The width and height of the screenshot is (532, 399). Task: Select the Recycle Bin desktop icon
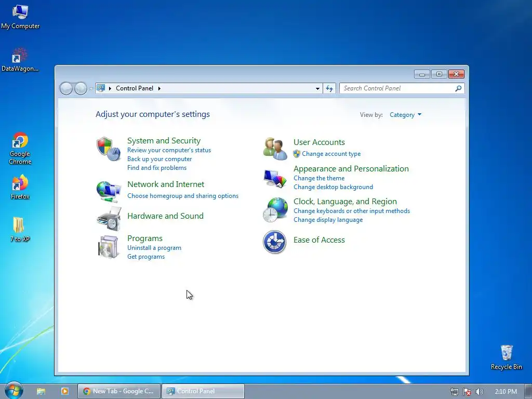click(x=506, y=357)
